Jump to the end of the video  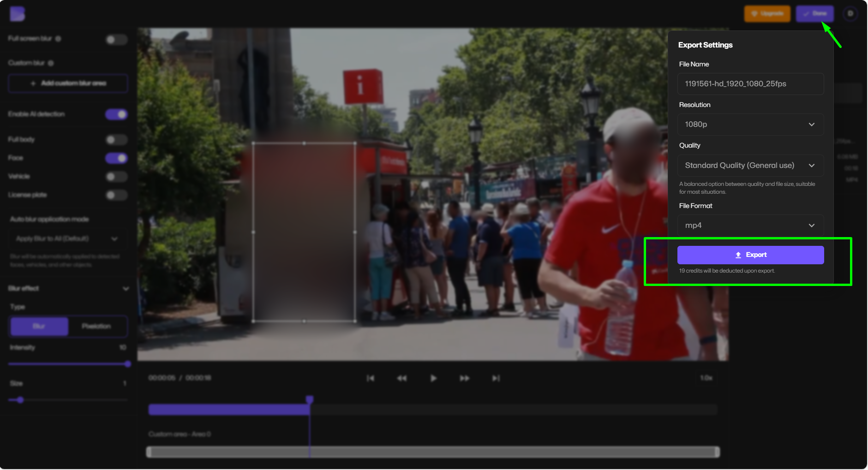click(496, 378)
